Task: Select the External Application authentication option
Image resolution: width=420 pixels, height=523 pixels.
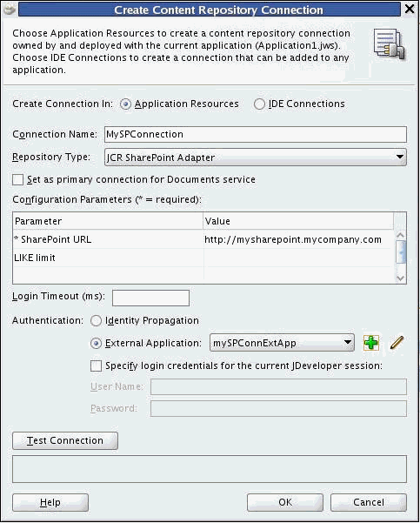Action: [96, 344]
